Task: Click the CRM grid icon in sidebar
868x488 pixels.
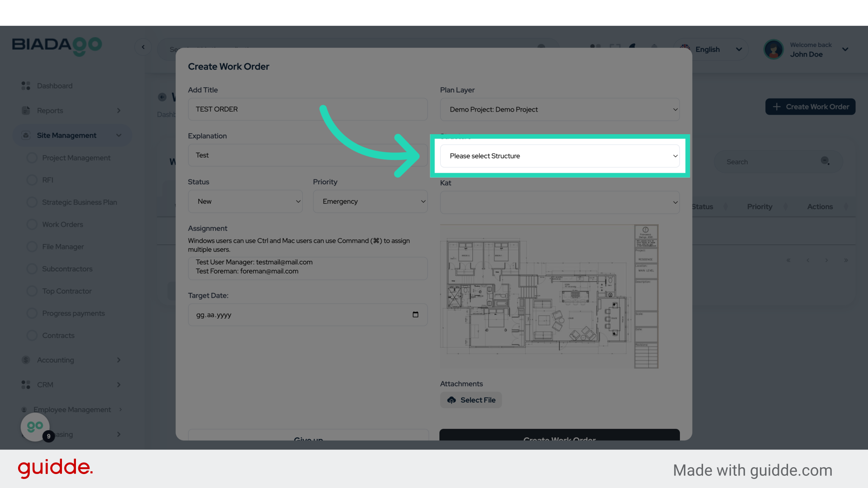Action: 25,385
